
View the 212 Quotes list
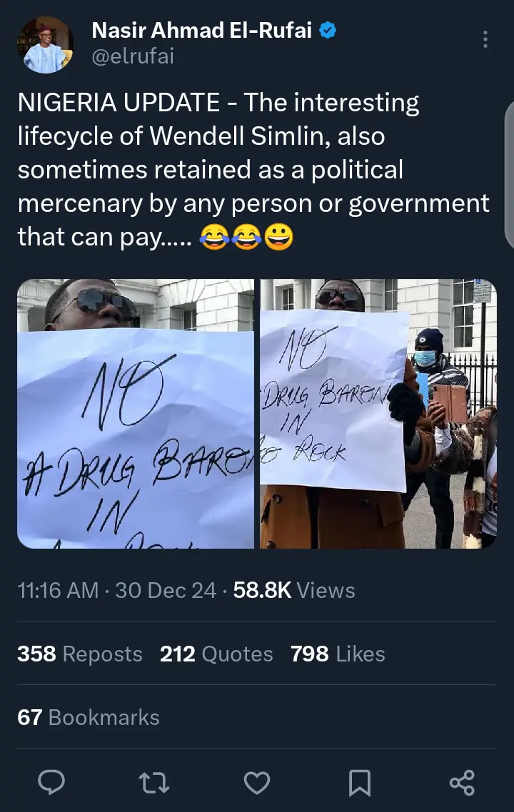pos(216,654)
